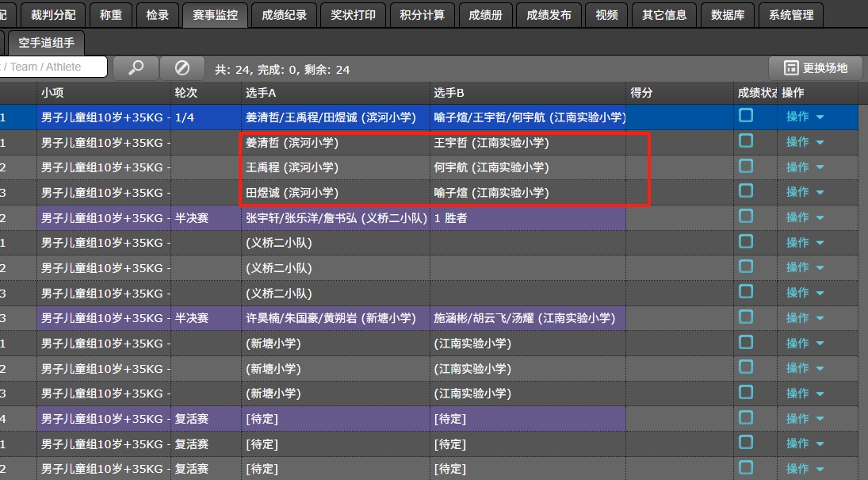Tick the checkbox for the 1/4 round row

pos(746,116)
